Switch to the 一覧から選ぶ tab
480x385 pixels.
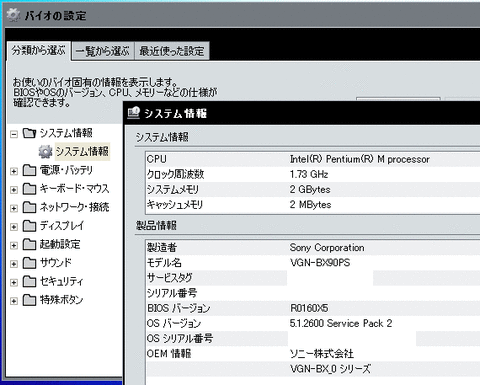click(103, 51)
